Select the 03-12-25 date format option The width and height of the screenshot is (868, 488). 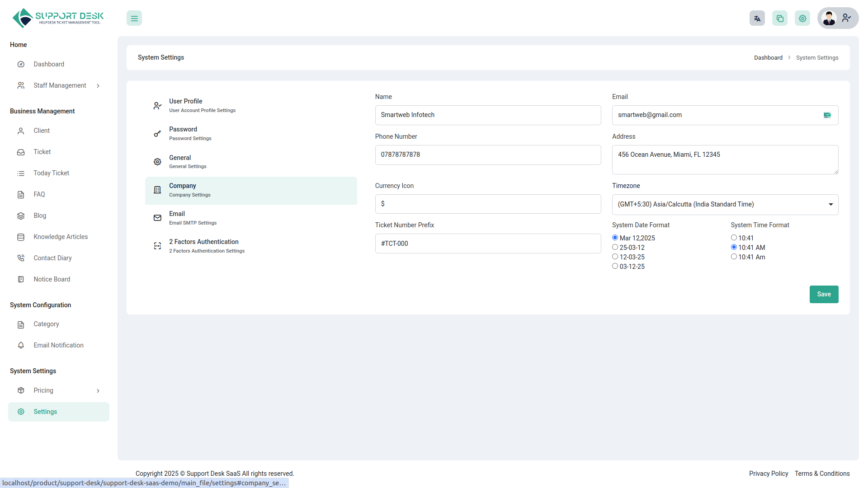click(x=615, y=266)
